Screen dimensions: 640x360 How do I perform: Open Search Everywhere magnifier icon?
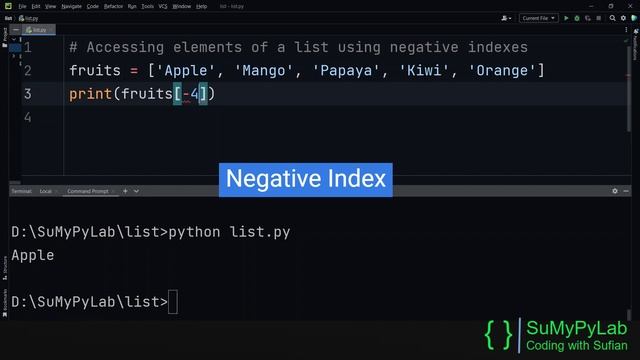(x=612, y=18)
